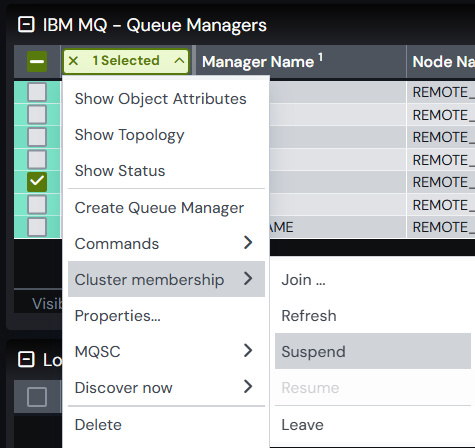This screenshot has width=475, height=448.
Task: Select Create Queue Manager
Action: pyautogui.click(x=166, y=208)
